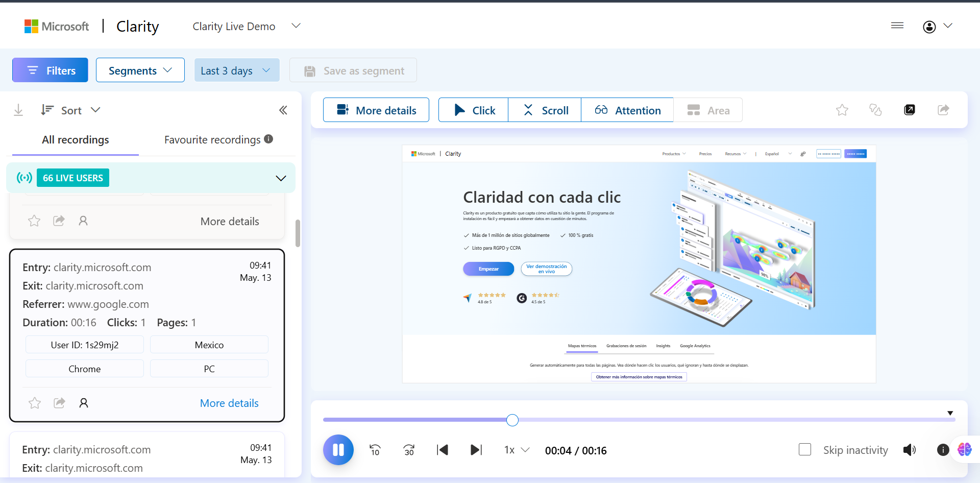Open the recording in a new window

click(910, 110)
